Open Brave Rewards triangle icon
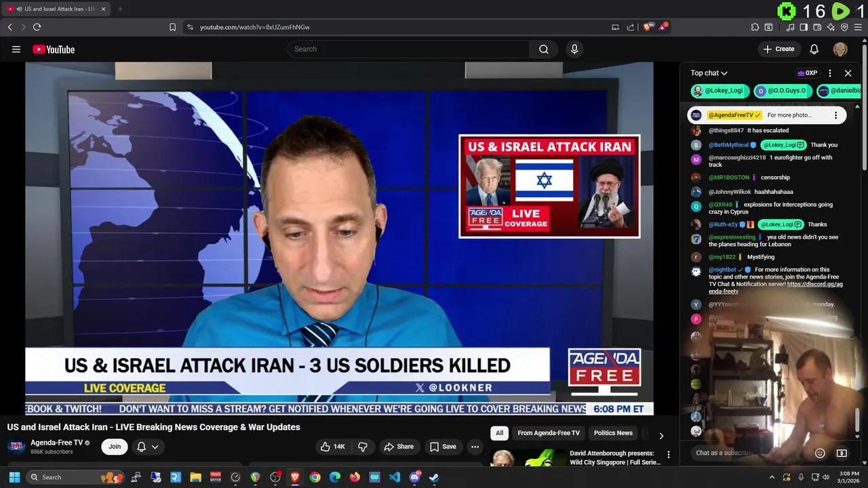The image size is (868, 488). 663,27
